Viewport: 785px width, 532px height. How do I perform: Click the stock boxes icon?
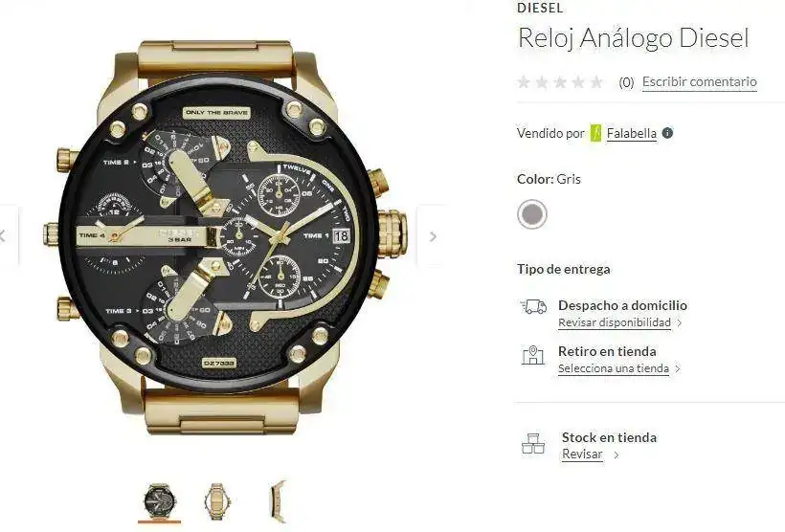(533, 443)
